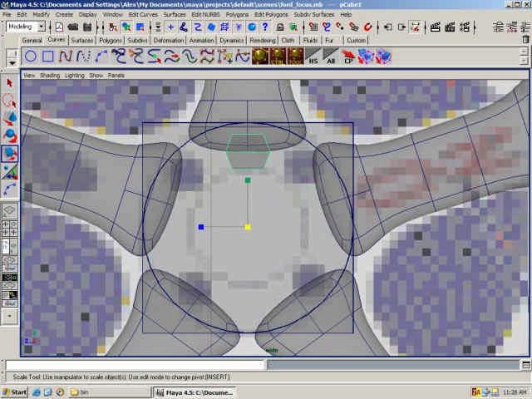Click the green Y-axis scale handle
This screenshot has width=532, height=399.
point(248,180)
